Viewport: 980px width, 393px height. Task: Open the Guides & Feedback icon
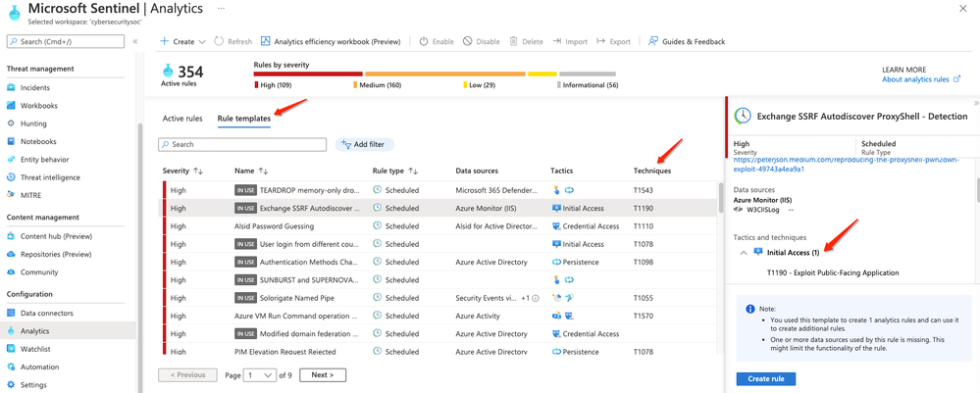653,42
